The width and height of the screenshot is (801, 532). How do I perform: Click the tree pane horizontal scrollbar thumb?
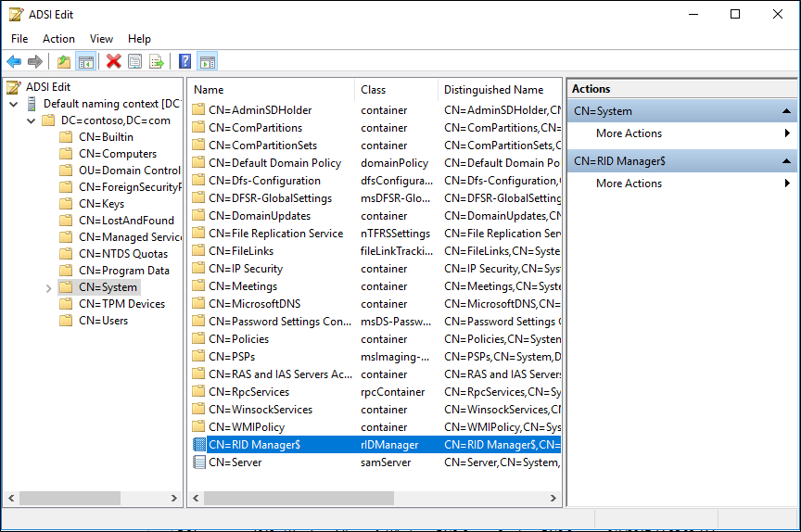tap(70, 498)
